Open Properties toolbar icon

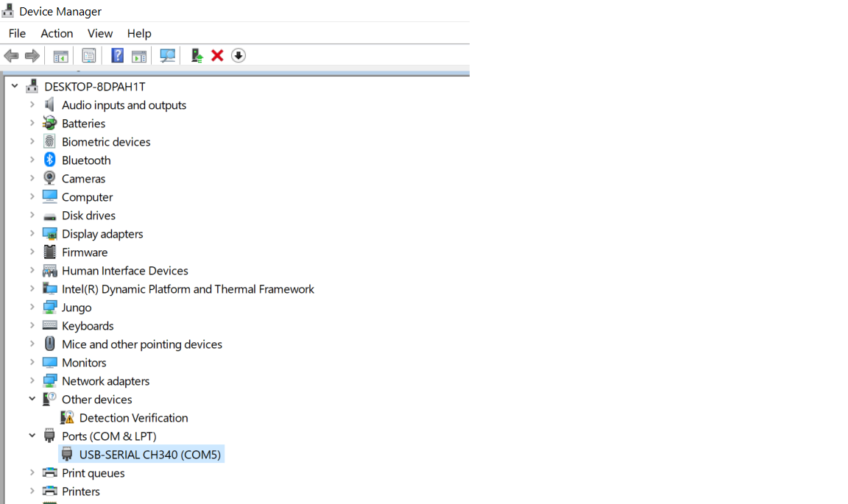click(x=88, y=56)
